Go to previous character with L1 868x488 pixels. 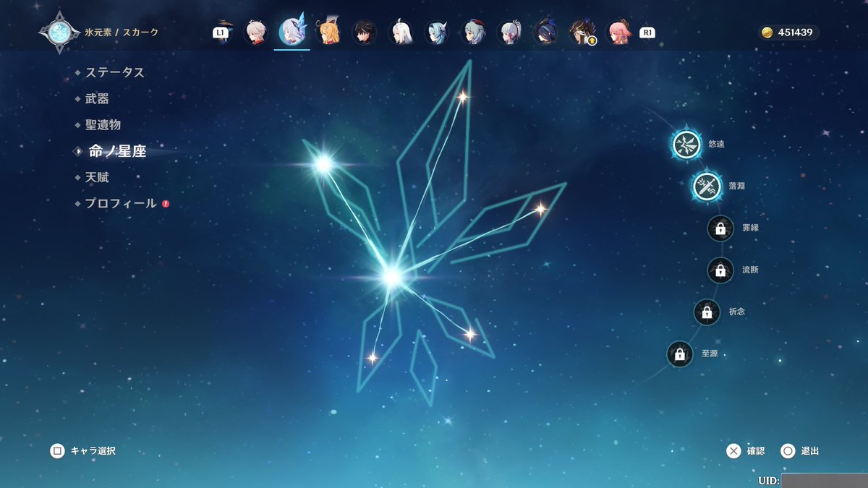[x=220, y=33]
